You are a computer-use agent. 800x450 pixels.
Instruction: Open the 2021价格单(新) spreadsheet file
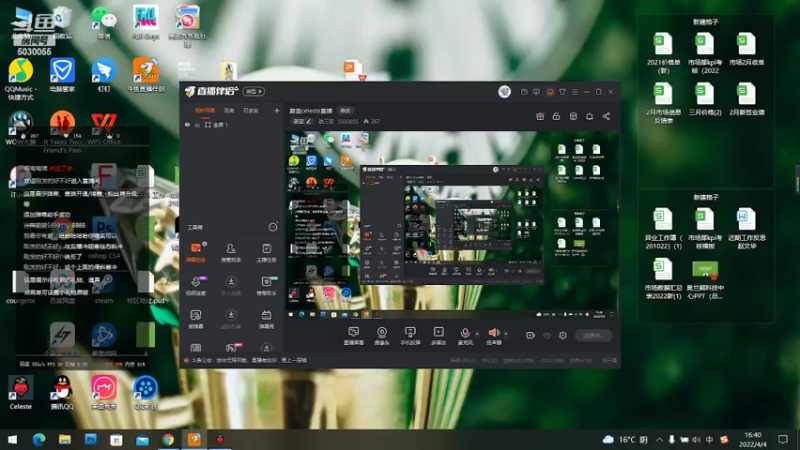point(663,53)
